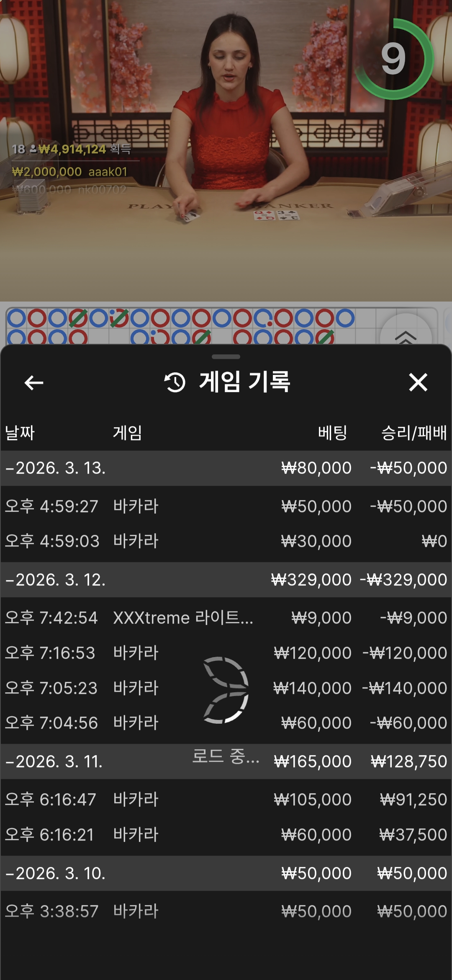The height and width of the screenshot is (980, 452).
Task: Tap the history clock icon beside 게임 기록
Action: click(x=175, y=382)
